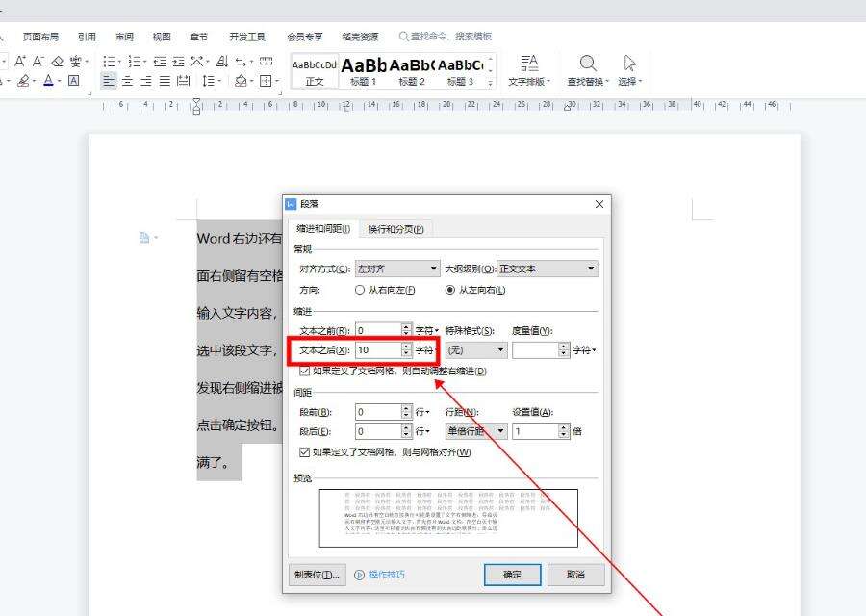Screen dimensions: 866x616
Task: Open the 查找替换 find and replace tool
Action: 588,70
